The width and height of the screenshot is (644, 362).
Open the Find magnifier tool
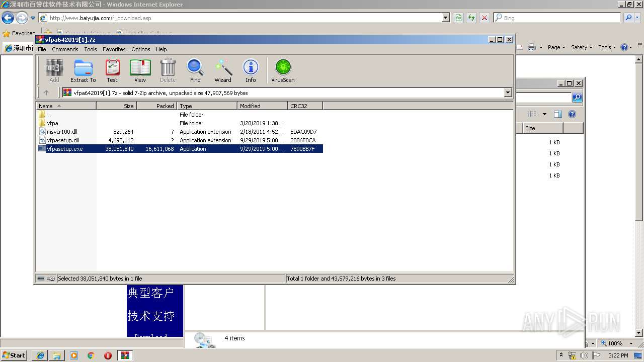coord(195,71)
